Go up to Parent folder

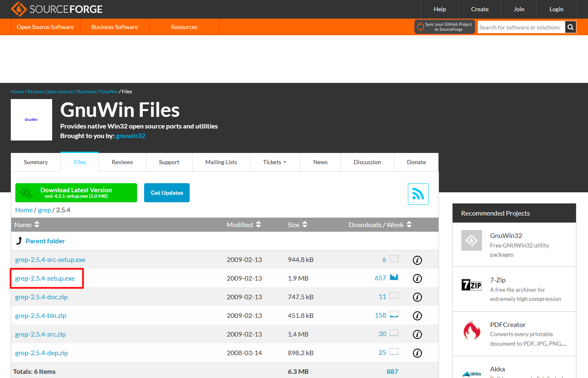pos(45,241)
